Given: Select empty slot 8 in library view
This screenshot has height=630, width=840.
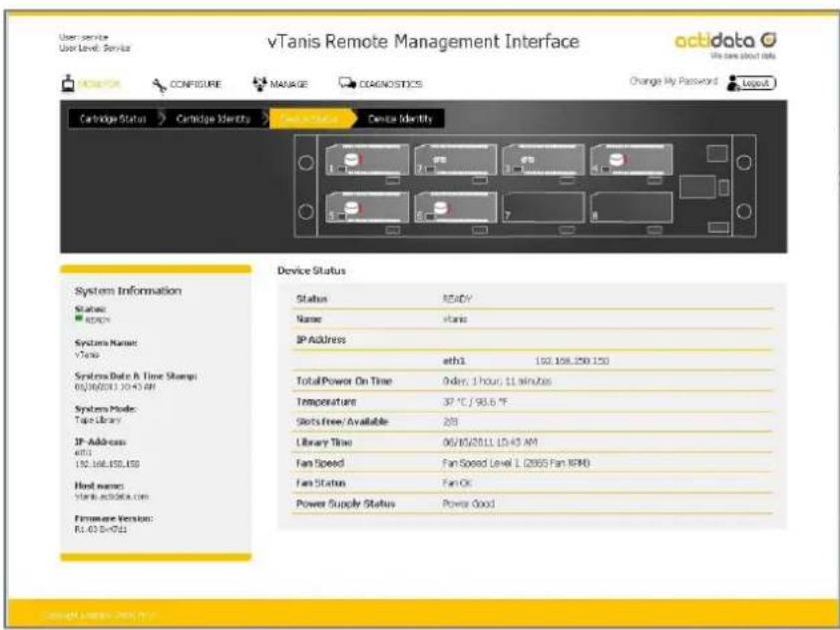Looking at the screenshot, I should coord(631,207).
